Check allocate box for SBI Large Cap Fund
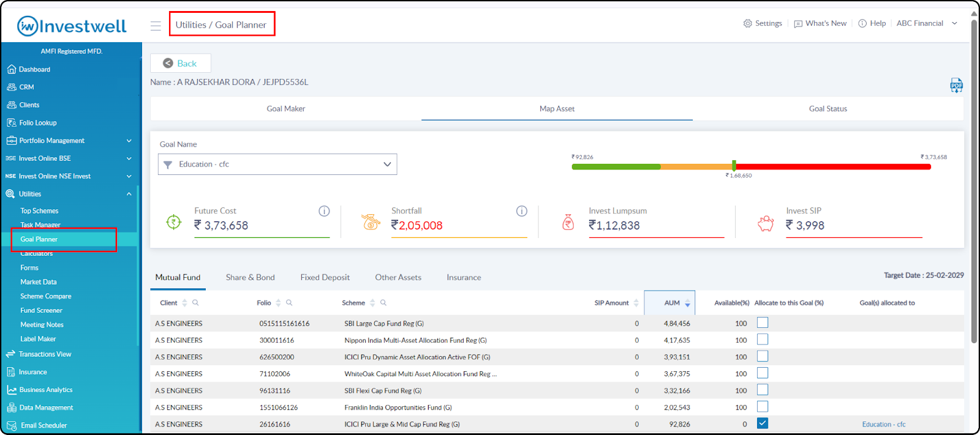This screenshot has height=435, width=980. coord(763,322)
